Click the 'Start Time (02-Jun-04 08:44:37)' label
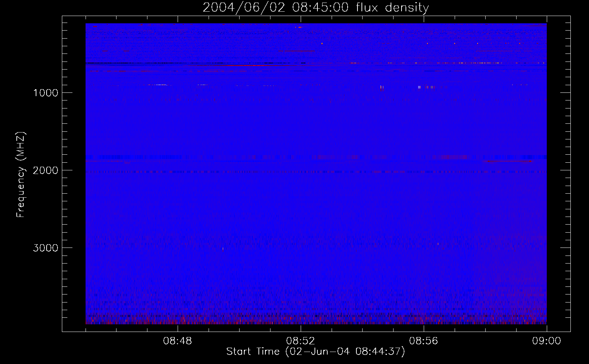 click(x=316, y=352)
